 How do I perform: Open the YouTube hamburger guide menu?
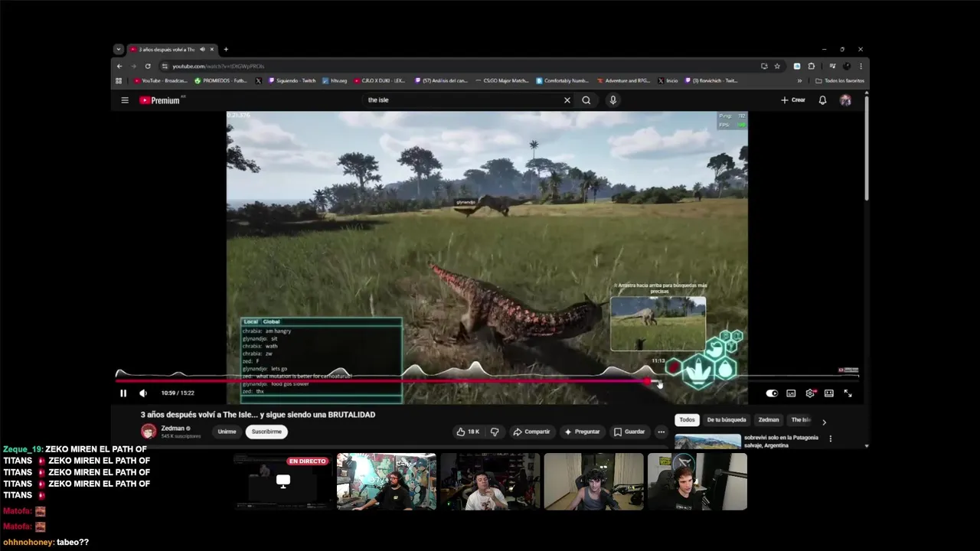(125, 100)
